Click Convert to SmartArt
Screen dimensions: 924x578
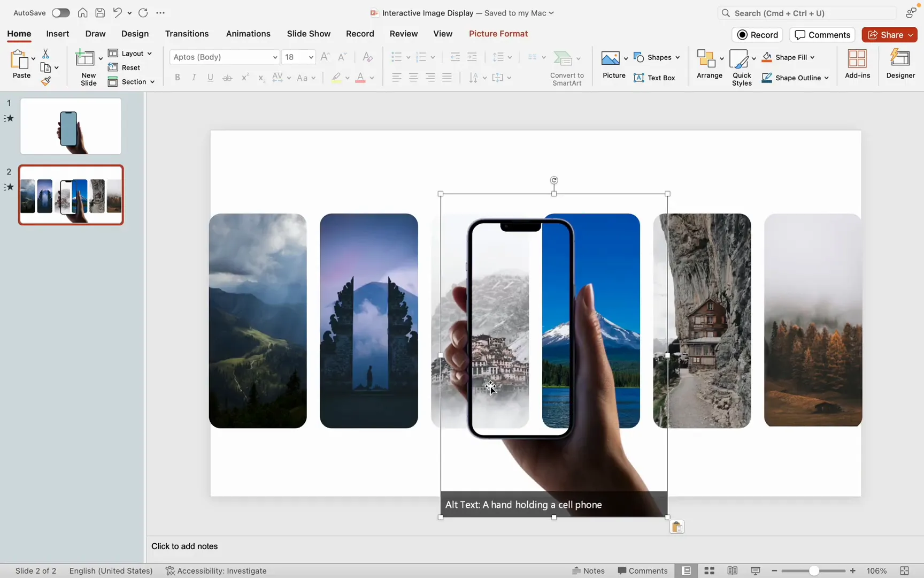(x=567, y=68)
